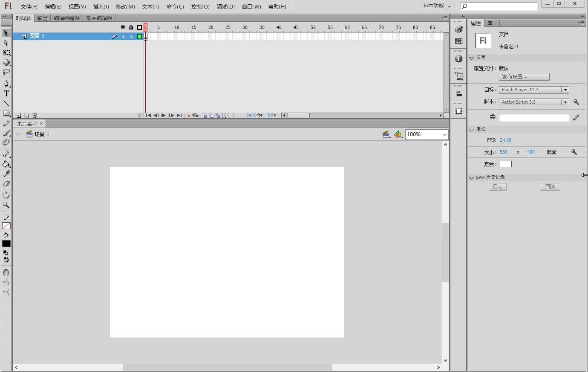Click the new folder icon in timeline
The width and height of the screenshot is (588, 372).
click(26, 115)
